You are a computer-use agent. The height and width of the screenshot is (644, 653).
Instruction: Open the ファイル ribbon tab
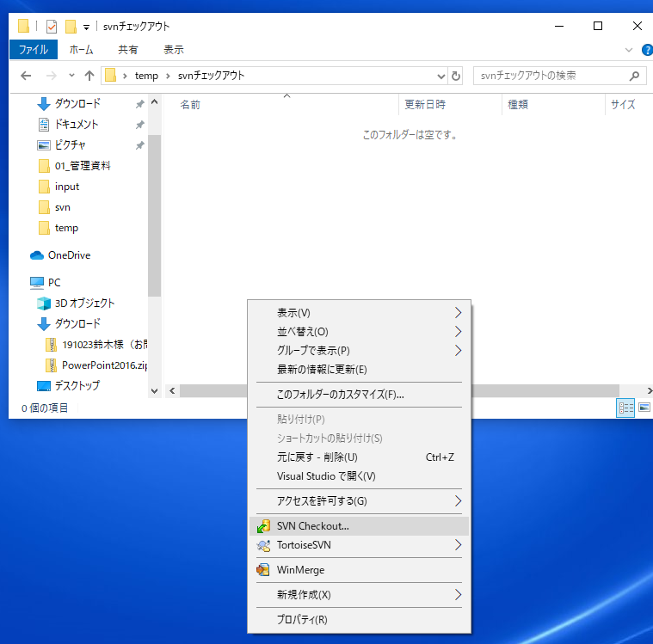[x=34, y=50]
